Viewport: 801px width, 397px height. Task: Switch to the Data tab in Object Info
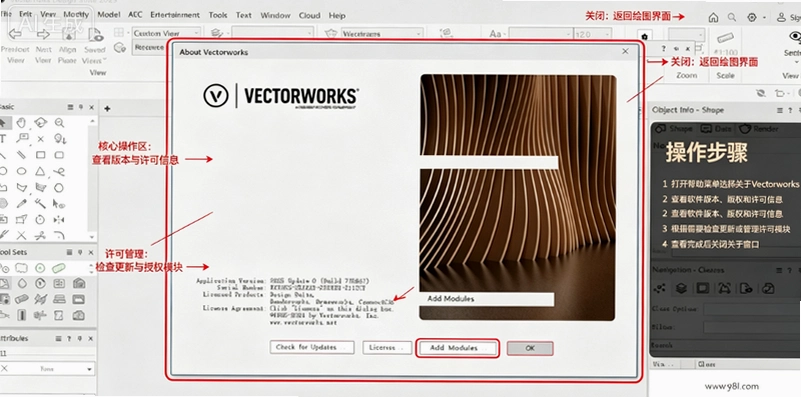click(716, 129)
